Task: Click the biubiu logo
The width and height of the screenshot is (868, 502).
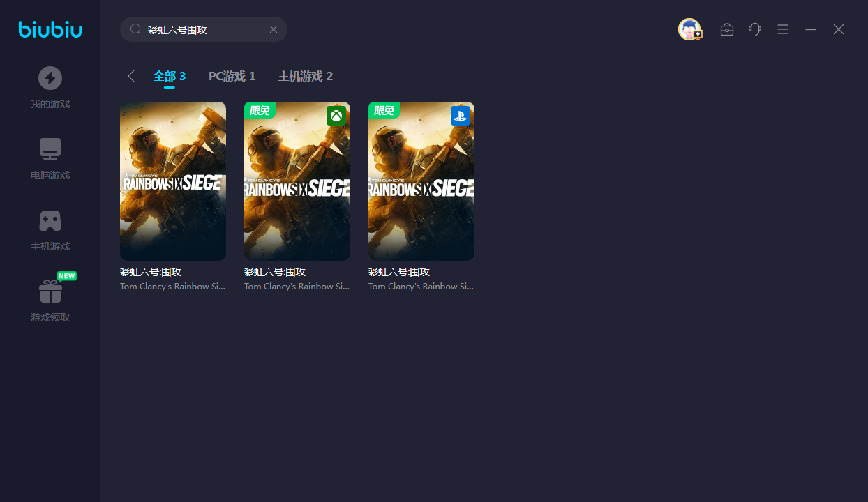Action: [50, 29]
